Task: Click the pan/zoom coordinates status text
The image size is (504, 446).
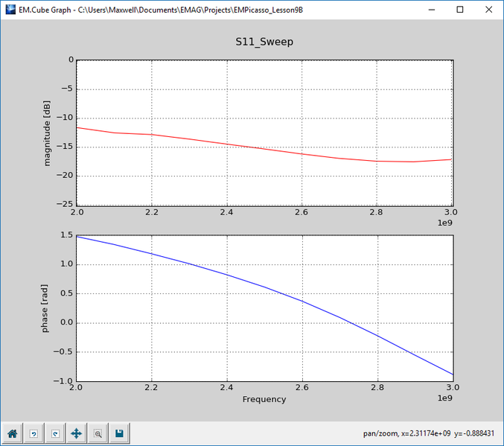Action: click(x=429, y=433)
